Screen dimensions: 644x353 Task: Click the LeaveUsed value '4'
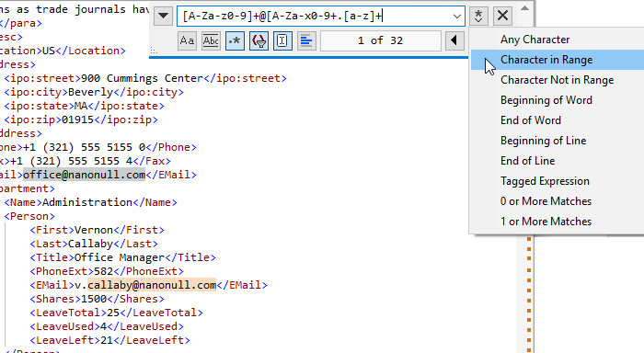[103, 326]
